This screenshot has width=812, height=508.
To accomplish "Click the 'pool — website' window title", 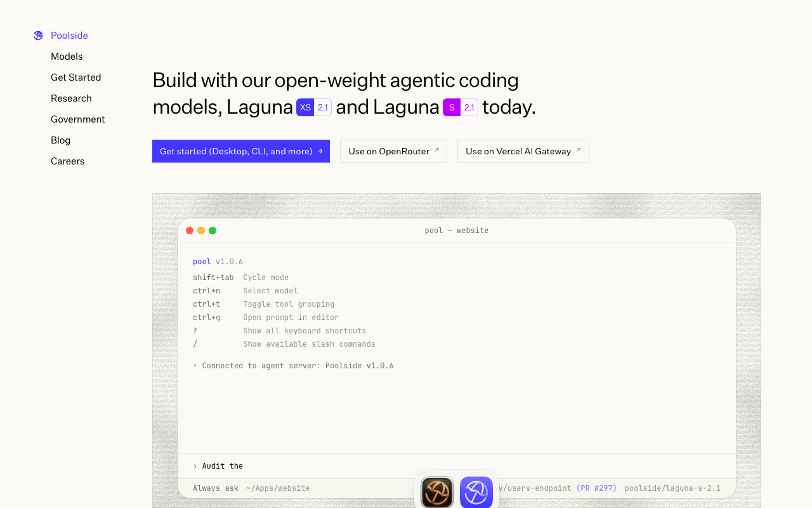I will pyautogui.click(x=457, y=231).
